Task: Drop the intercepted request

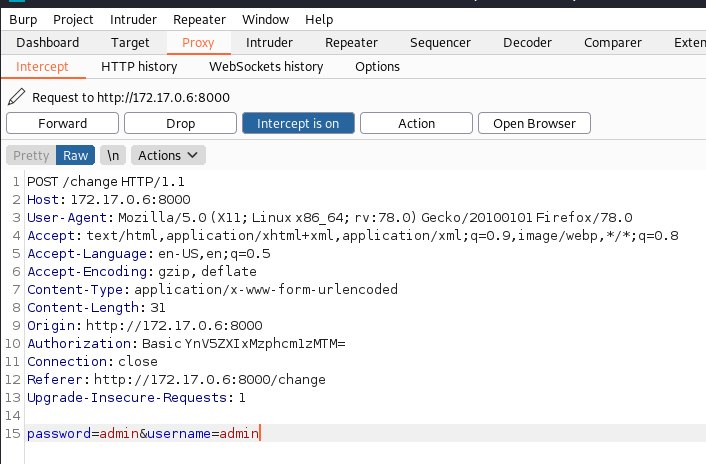Action: tap(181, 123)
